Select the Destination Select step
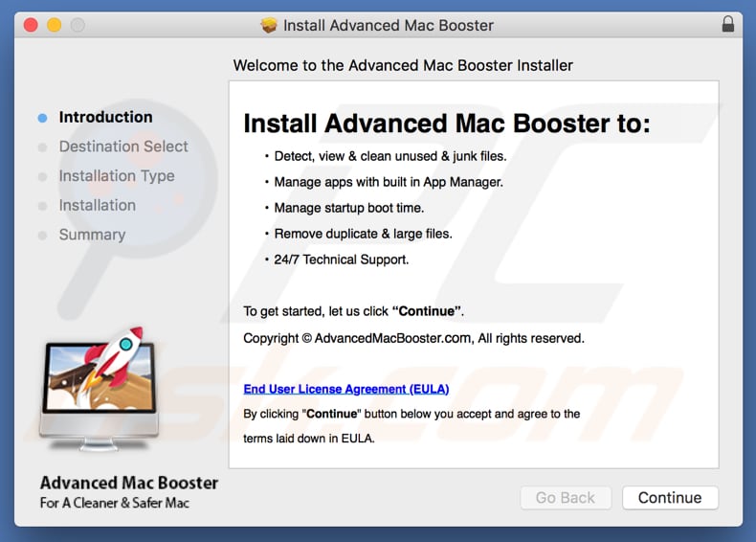Viewport: 756px width, 542px height. (123, 147)
